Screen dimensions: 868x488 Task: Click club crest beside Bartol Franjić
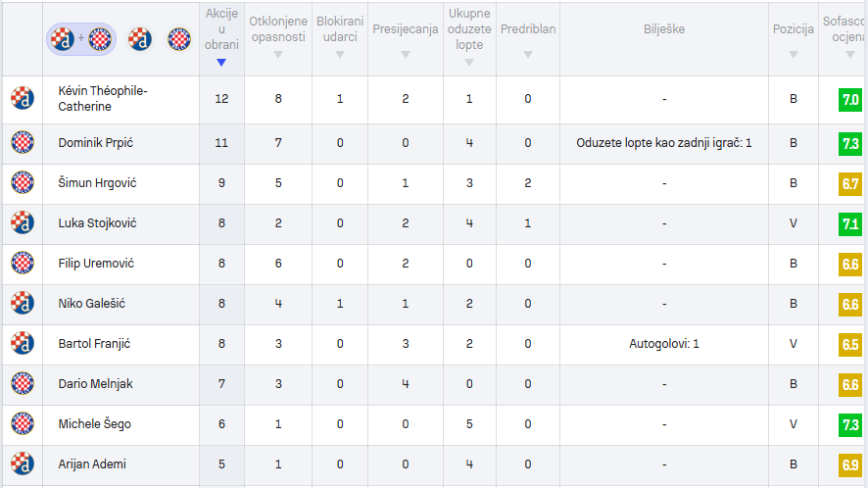[23, 343]
